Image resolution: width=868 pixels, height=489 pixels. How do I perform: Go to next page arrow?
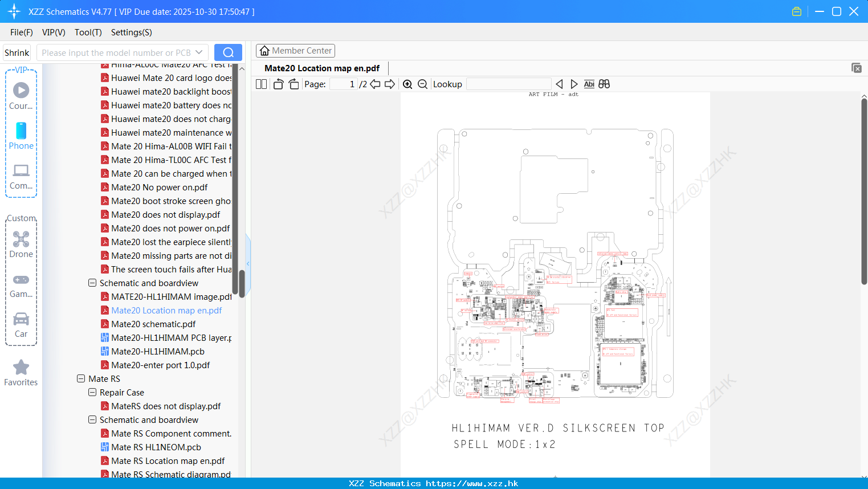click(x=390, y=84)
